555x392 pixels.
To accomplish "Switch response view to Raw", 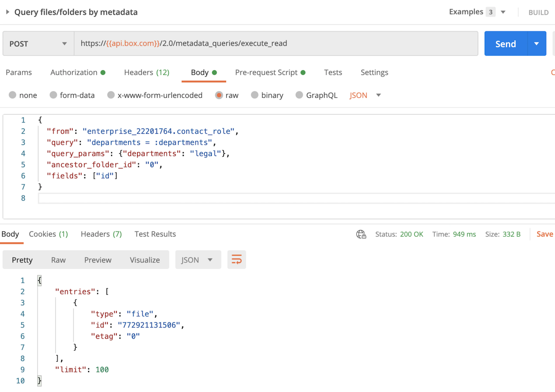I will (58, 260).
